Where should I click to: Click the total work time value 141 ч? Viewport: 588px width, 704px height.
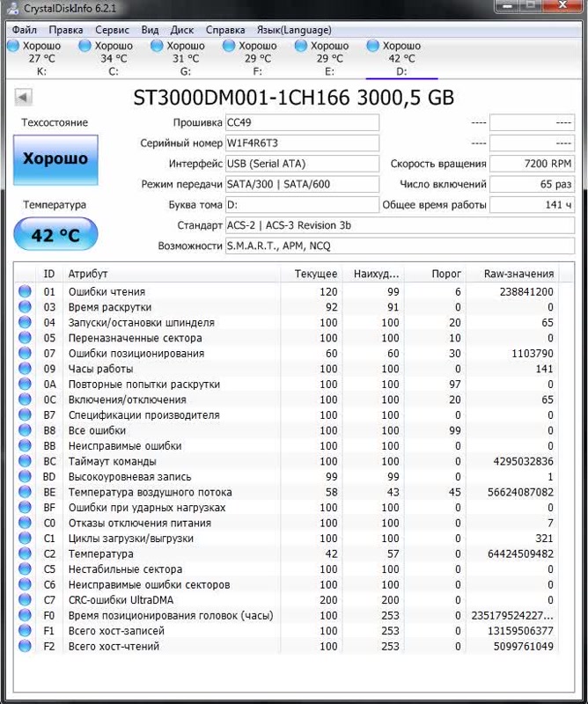click(x=532, y=205)
